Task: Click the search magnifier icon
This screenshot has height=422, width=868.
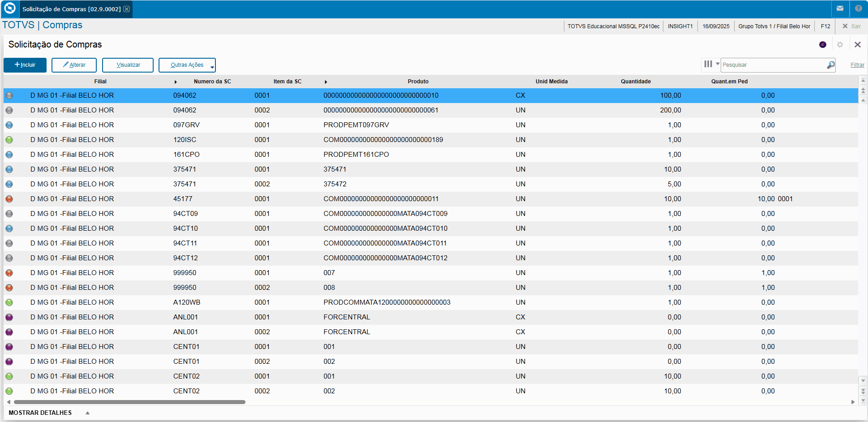Action: pyautogui.click(x=830, y=65)
